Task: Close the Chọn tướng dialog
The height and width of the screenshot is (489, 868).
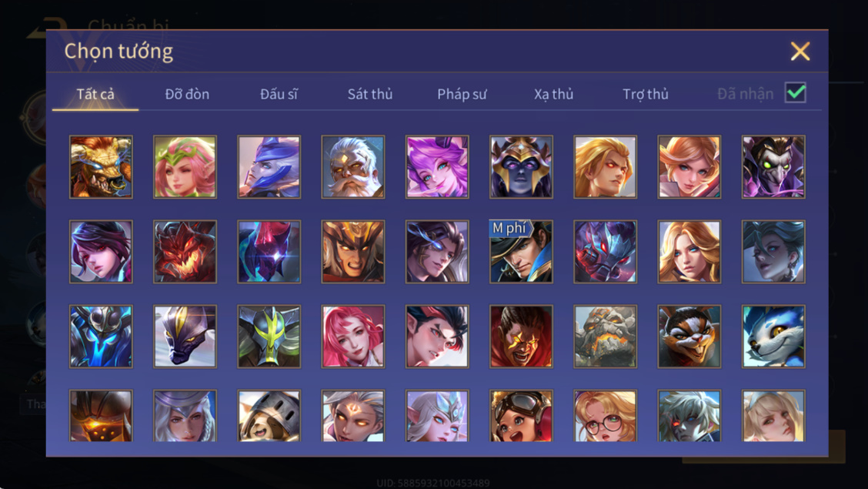Action: pos(800,52)
